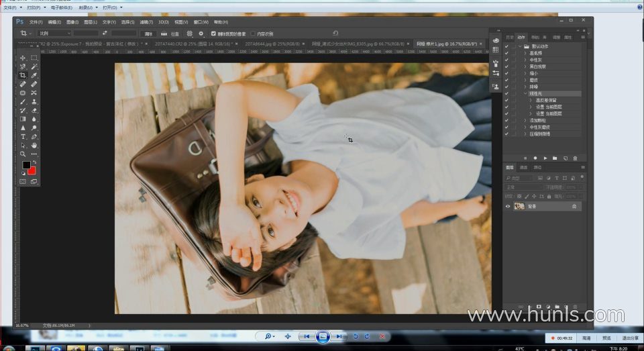Toggle checkmark for 线性光 action

[506, 94]
